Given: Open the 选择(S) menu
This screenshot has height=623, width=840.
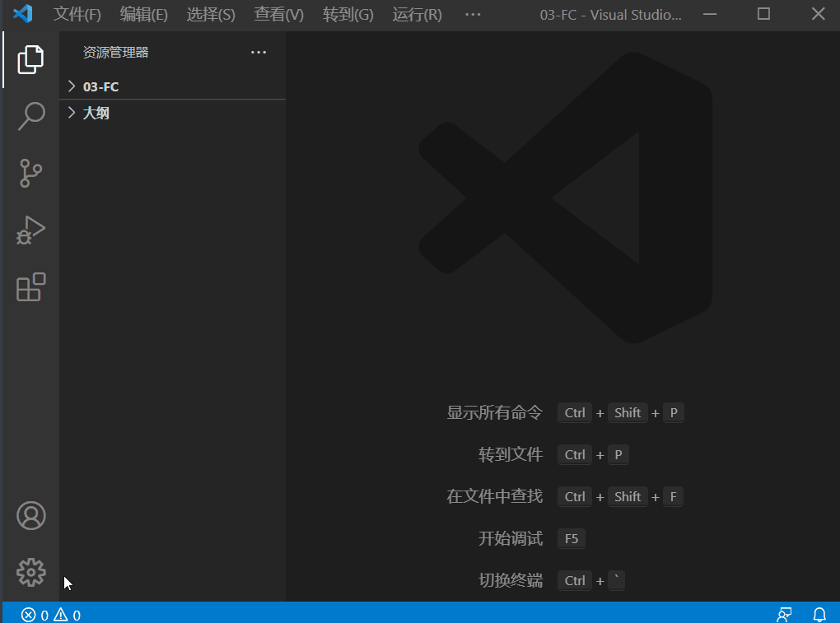Looking at the screenshot, I should (x=211, y=15).
